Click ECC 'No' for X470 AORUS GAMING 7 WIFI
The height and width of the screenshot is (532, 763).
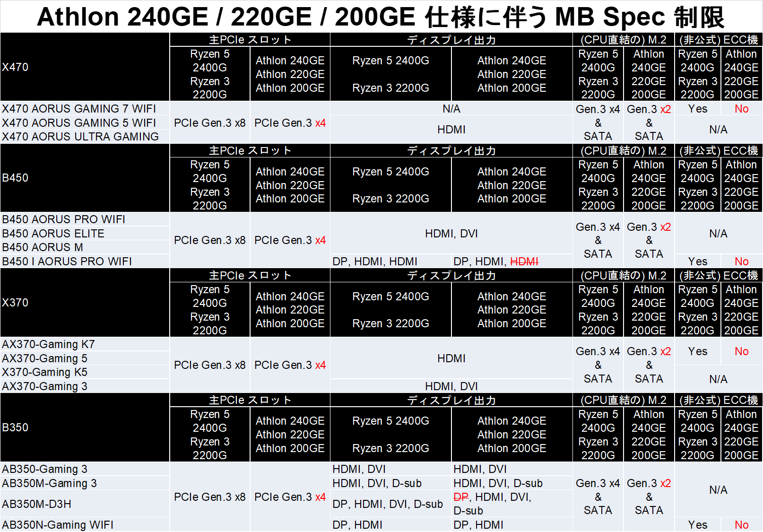click(742, 109)
